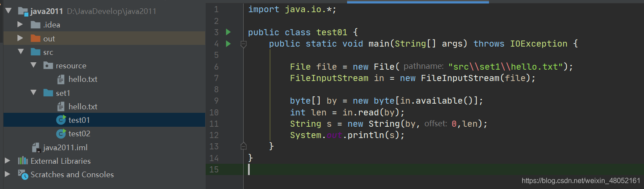Run class test01 via line 3 gutter arrow

coord(228,32)
